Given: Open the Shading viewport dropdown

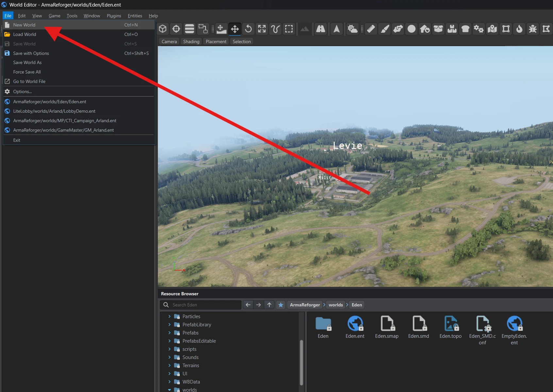Looking at the screenshot, I should [191, 41].
